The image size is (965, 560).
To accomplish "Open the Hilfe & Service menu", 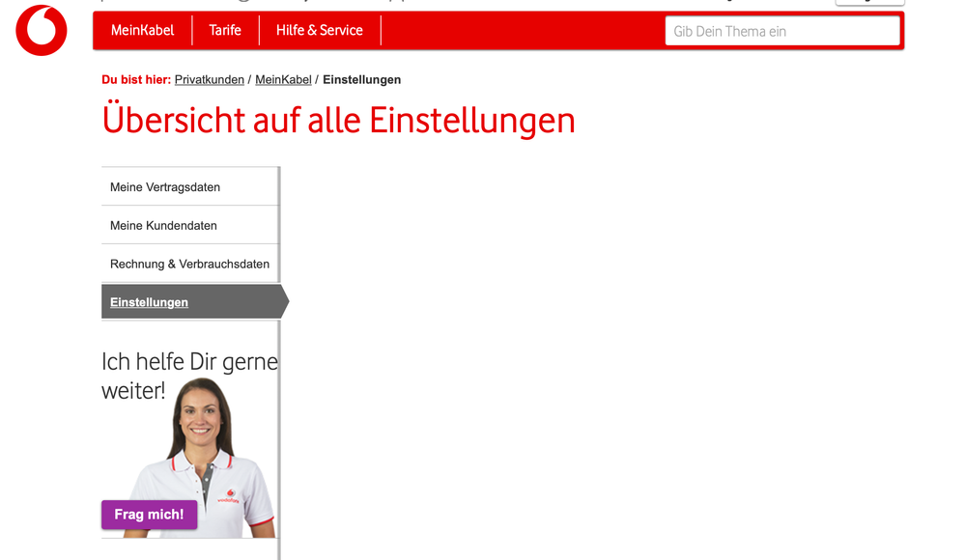I will coord(319,30).
